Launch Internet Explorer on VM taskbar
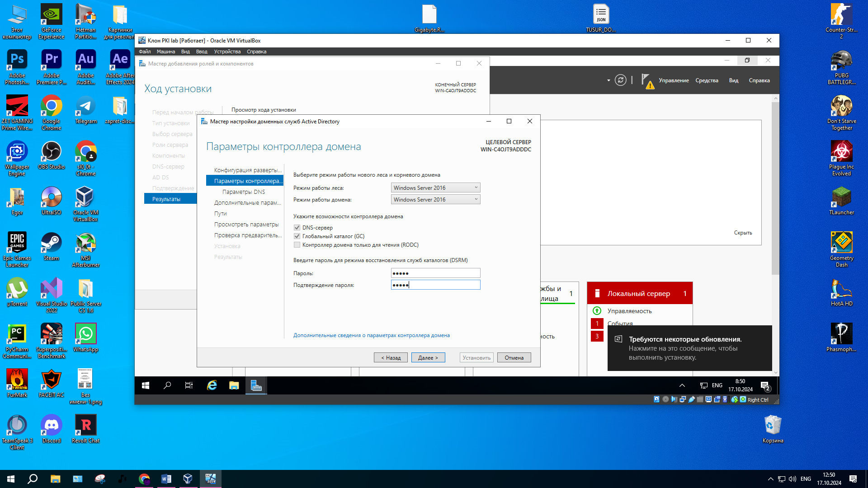868x488 pixels. 212,385
